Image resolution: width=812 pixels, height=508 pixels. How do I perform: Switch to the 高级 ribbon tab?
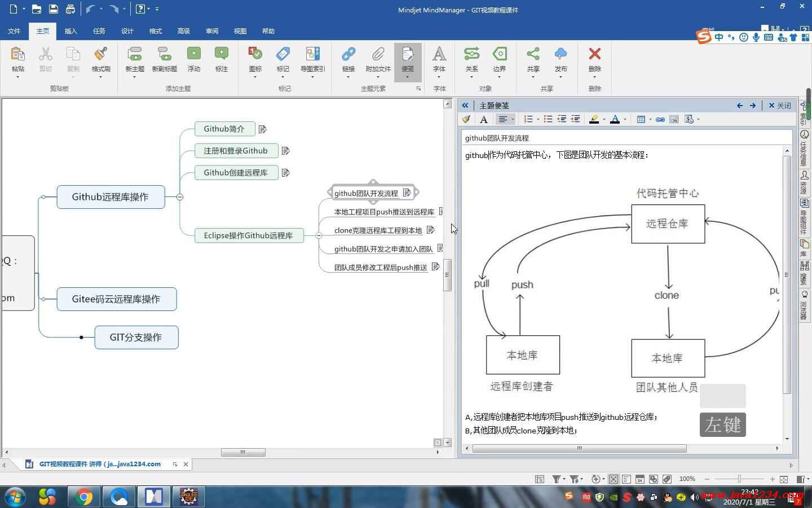(x=184, y=31)
